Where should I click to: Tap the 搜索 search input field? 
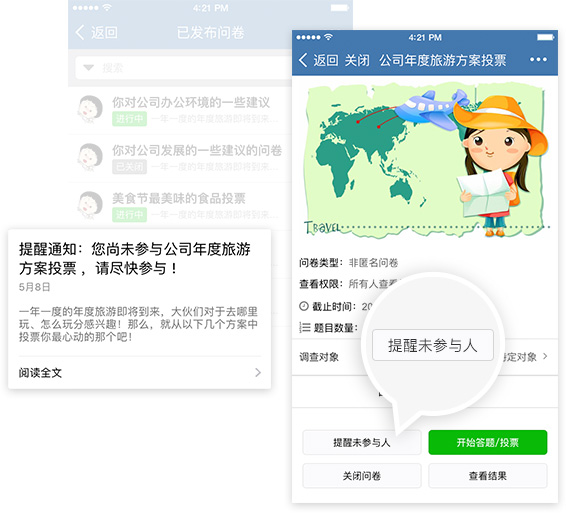point(184,68)
